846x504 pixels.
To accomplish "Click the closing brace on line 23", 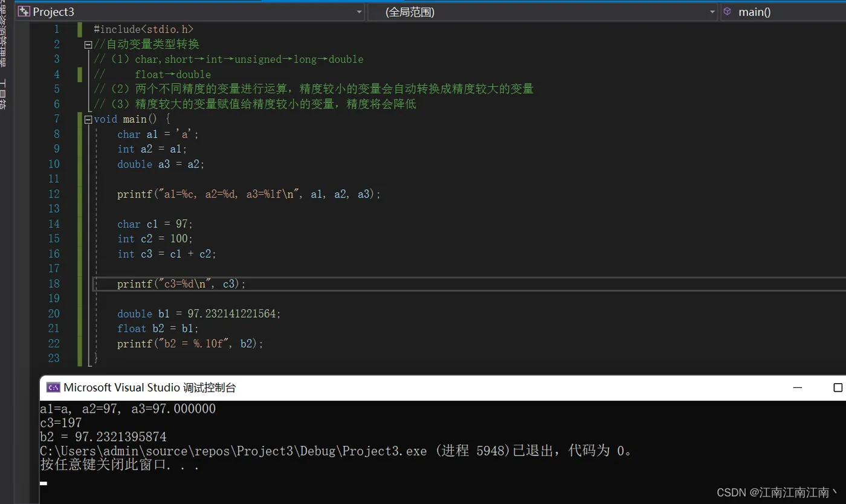I will 96,358.
